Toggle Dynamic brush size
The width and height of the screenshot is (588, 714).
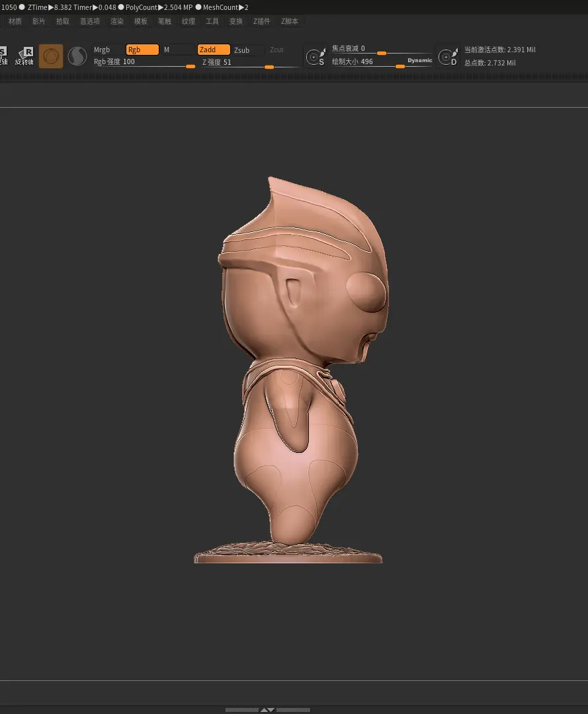point(419,60)
